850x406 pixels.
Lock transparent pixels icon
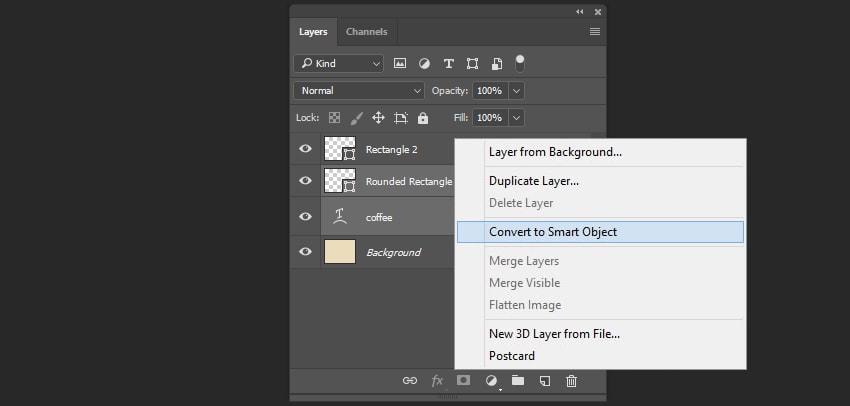pos(334,118)
